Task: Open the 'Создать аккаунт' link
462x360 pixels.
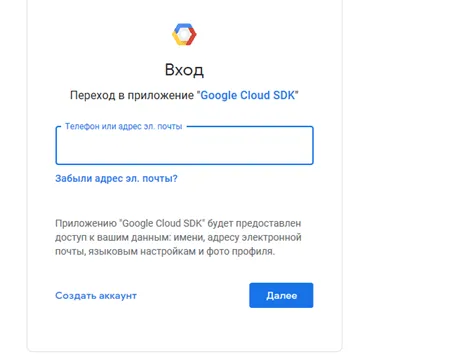Action: pyautogui.click(x=96, y=296)
